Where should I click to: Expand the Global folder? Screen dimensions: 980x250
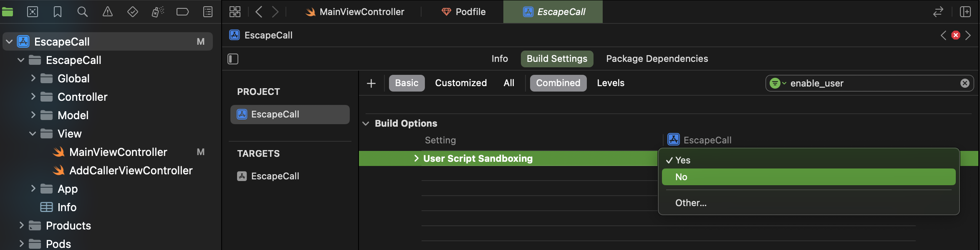click(x=33, y=78)
